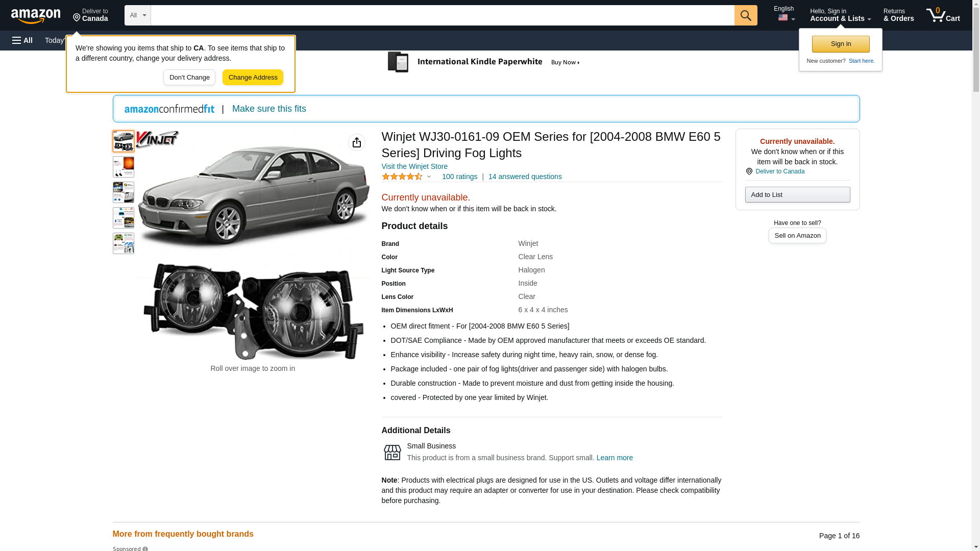Image resolution: width=980 pixels, height=551 pixels.
Task: Expand the Account & Lists menu
Action: pyautogui.click(x=840, y=15)
